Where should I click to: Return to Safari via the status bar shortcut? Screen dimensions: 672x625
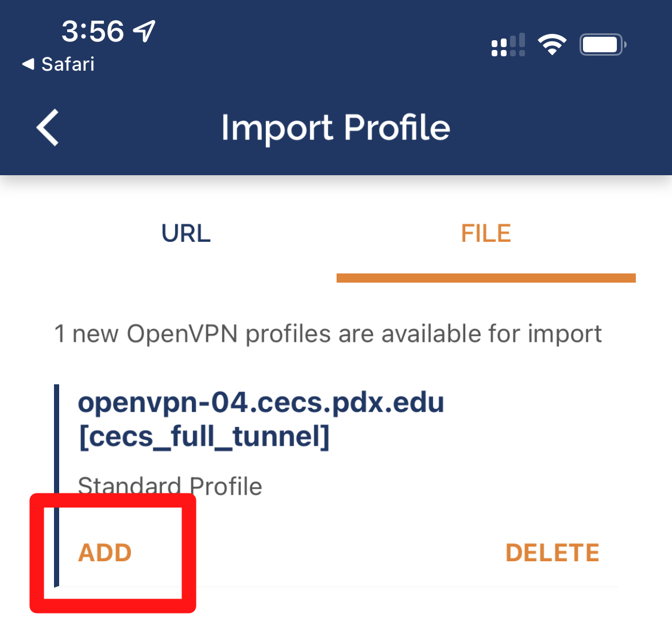(56, 64)
